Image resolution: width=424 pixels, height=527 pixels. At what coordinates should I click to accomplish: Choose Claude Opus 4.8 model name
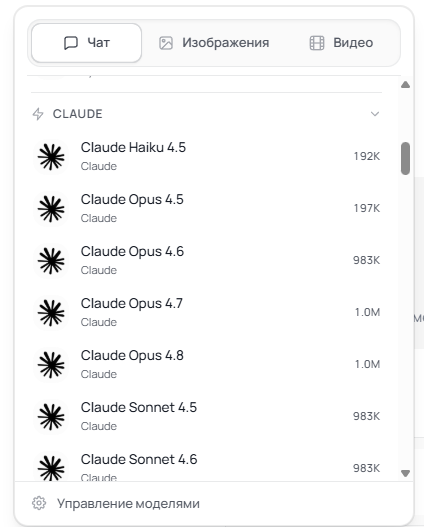pos(132,355)
